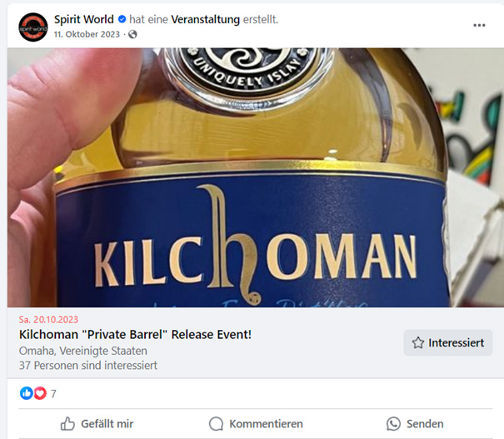
Task: Open Kilchoman Private Barrel Release Event title
Action: (x=135, y=335)
